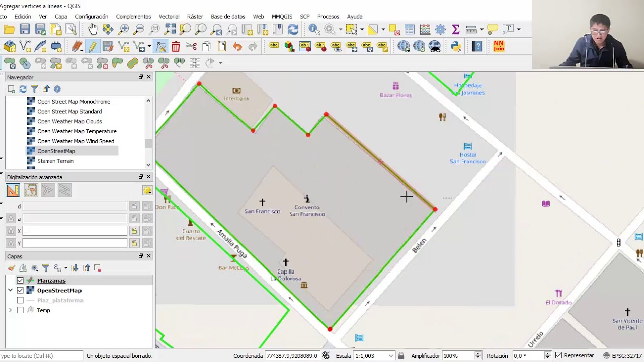
Task: Toggle the scale lock icon in status bar
Action: point(401,356)
